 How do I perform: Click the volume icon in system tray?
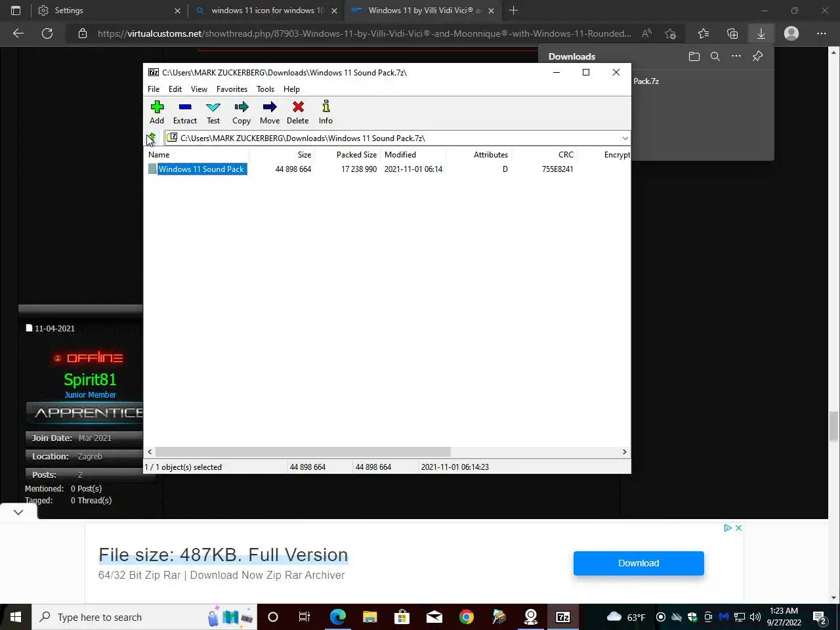755,617
